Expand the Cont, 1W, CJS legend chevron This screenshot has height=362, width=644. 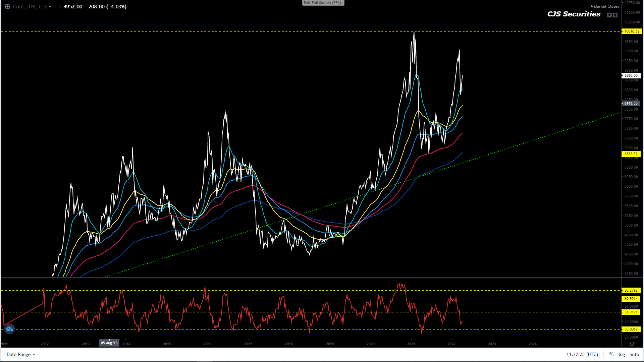pyautogui.click(x=50, y=6)
